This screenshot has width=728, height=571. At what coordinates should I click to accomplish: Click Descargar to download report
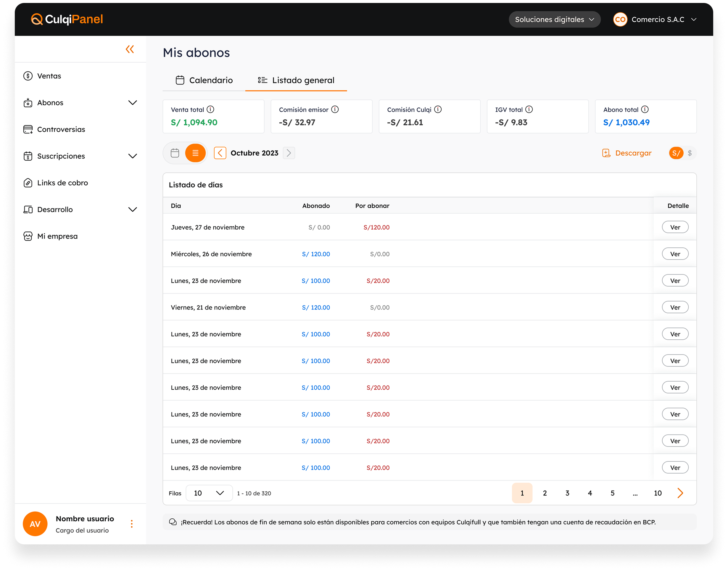pyautogui.click(x=627, y=153)
